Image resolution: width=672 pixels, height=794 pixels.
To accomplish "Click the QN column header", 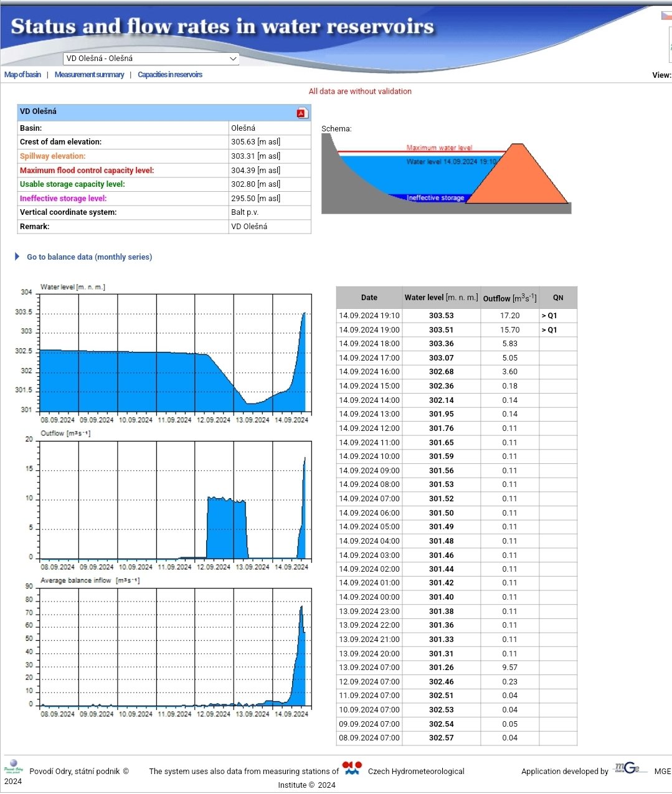I will (x=557, y=298).
